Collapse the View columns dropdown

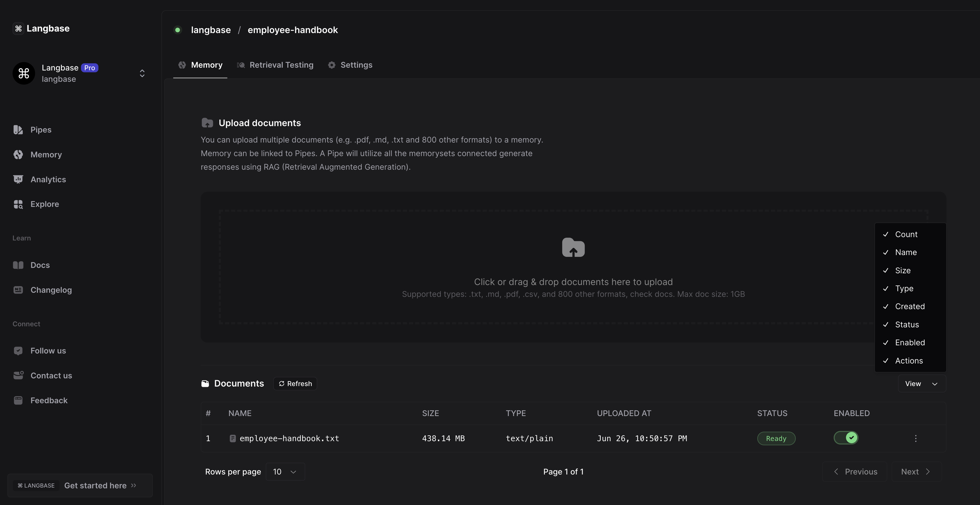[x=921, y=383]
